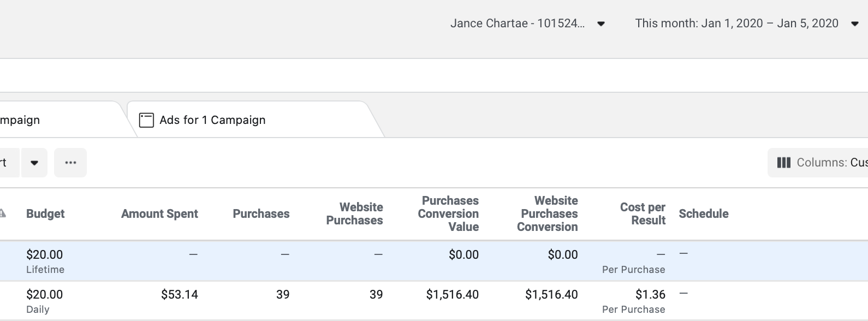Sort by Purchases column header

[261, 214]
